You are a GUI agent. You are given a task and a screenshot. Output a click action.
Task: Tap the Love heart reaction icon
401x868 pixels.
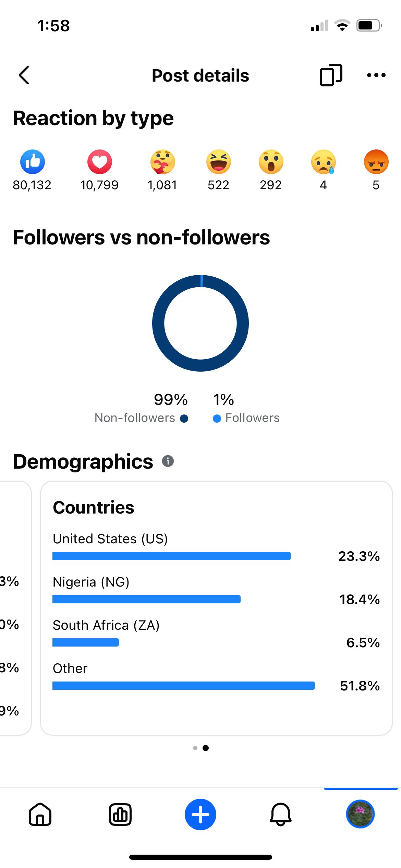[x=100, y=162]
